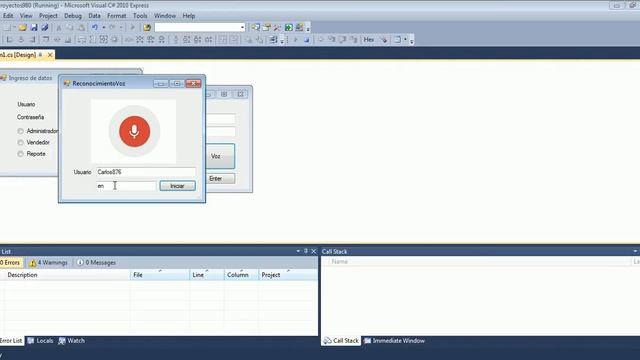Screen dimensions: 640x360
Task: Click the Save All toolbar icon
Action: 44,28
